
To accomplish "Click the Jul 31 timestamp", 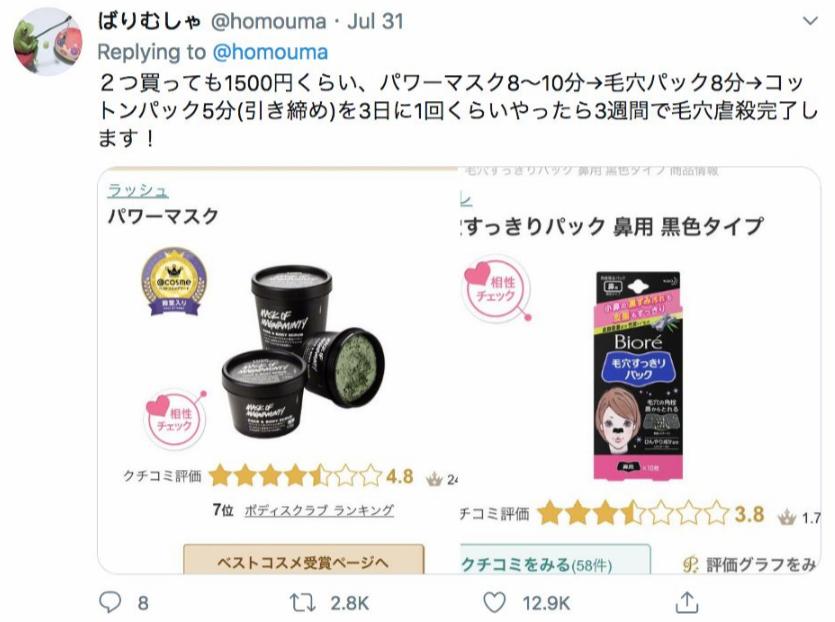I will click(375, 21).
